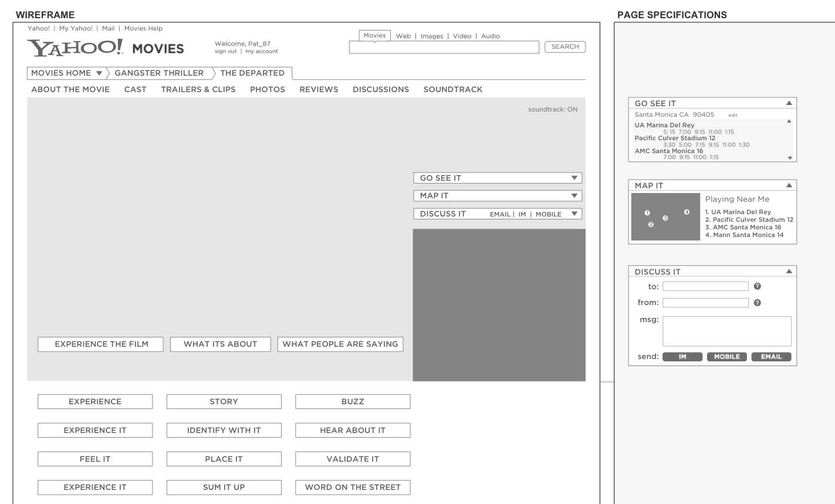
Task: Click the FEEL IT button
Action: 95,459
